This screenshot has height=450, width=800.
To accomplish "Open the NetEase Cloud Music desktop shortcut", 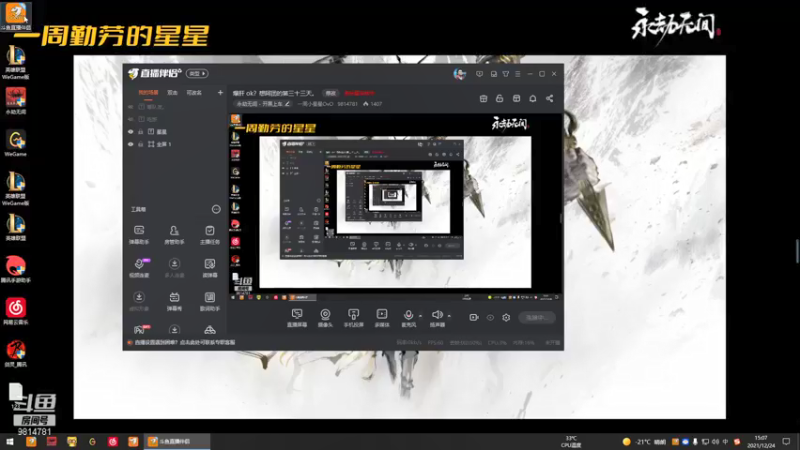I will (x=15, y=312).
